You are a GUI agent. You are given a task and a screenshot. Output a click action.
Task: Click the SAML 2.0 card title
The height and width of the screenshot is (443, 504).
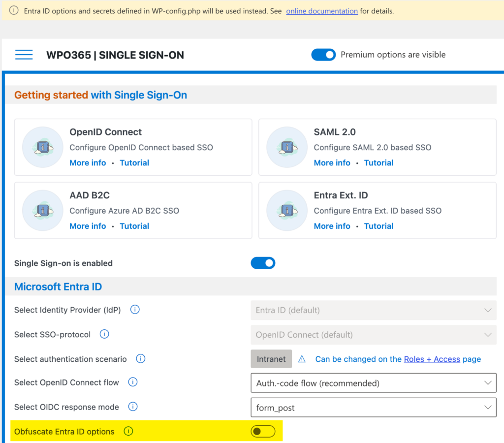(x=335, y=132)
